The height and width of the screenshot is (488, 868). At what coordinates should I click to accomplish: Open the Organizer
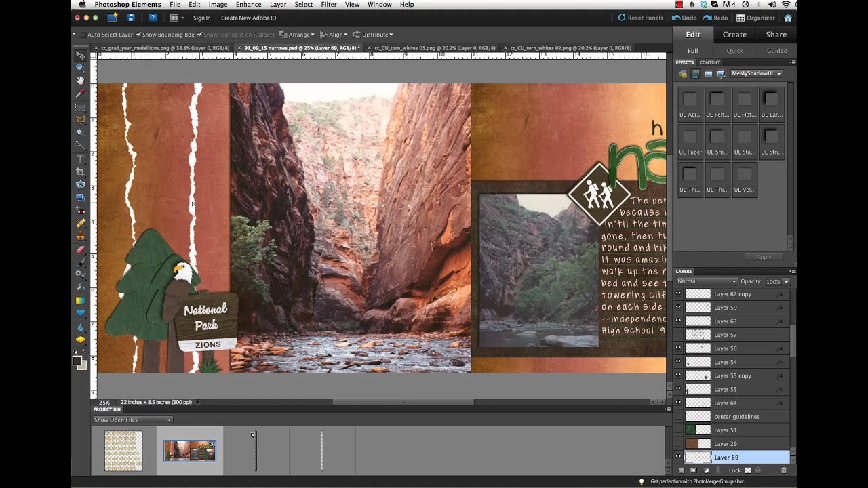click(x=755, y=18)
